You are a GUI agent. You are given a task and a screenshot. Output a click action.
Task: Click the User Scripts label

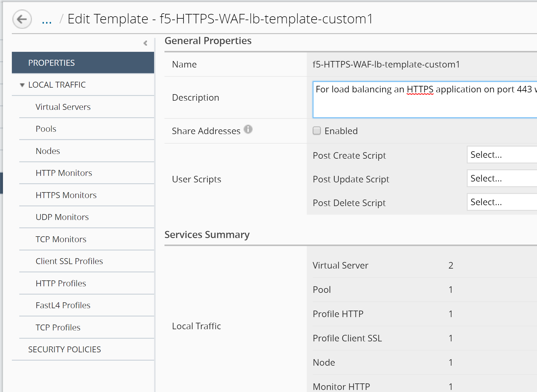click(x=196, y=179)
